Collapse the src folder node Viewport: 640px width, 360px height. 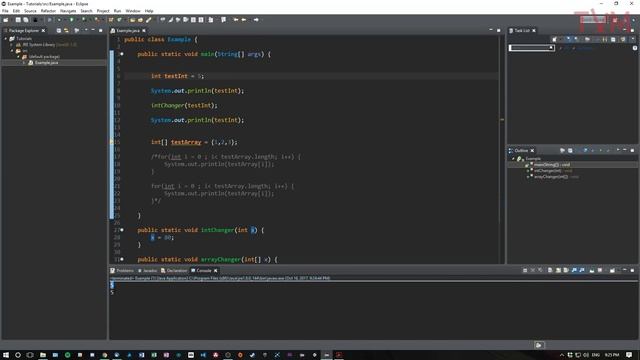click(x=12, y=51)
